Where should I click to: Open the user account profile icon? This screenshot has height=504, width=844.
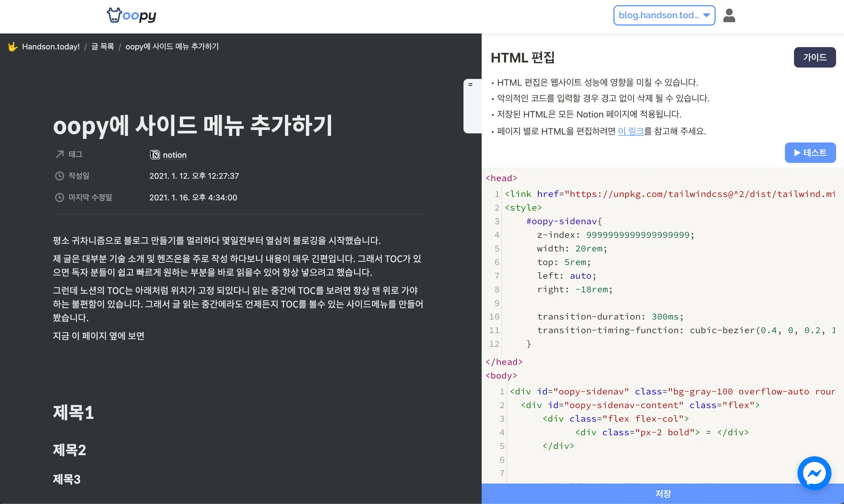click(x=729, y=16)
